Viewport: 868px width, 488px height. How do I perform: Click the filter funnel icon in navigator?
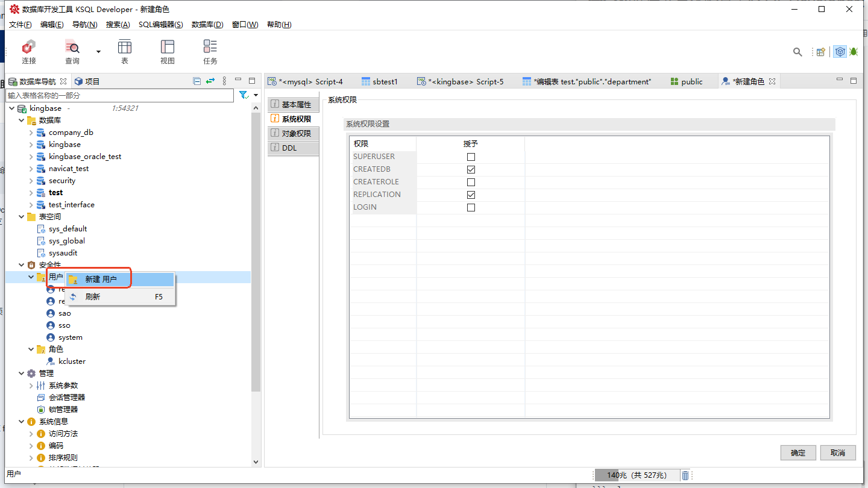[x=243, y=95]
